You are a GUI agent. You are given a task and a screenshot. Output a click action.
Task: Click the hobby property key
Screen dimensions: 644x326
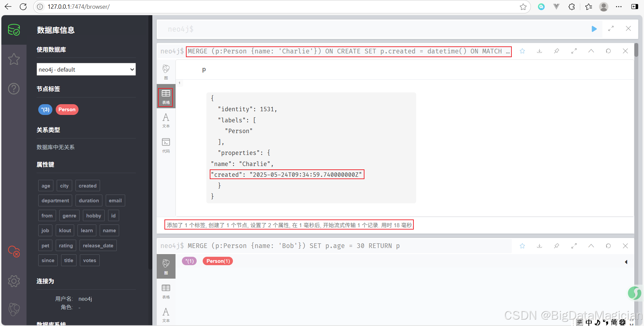click(94, 216)
